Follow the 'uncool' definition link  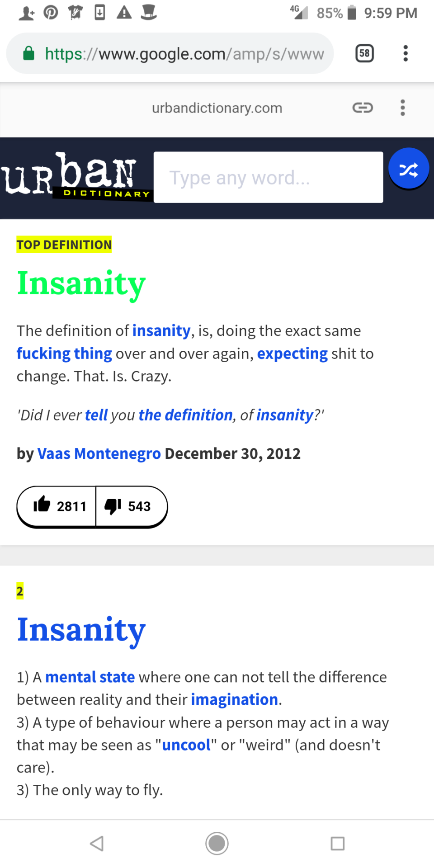[x=186, y=745]
